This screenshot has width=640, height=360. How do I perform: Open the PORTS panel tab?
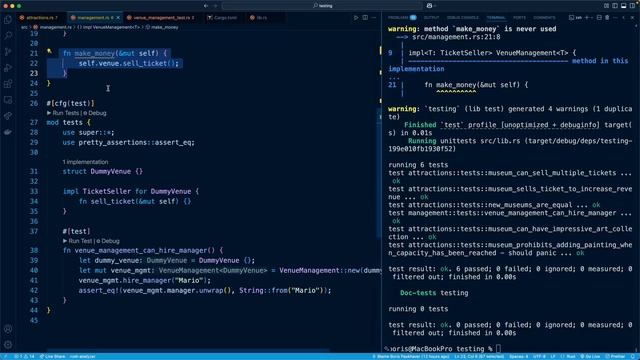tap(519, 18)
